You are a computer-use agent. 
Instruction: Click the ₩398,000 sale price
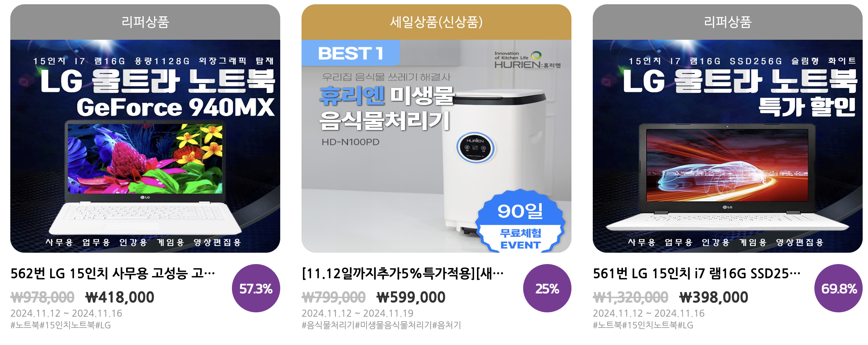pyautogui.click(x=714, y=297)
